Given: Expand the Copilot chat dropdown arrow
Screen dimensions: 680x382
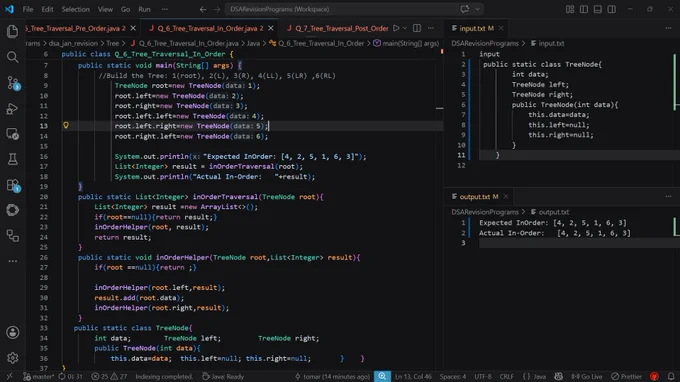Looking at the screenshot, I should pyautogui.click(x=477, y=9).
